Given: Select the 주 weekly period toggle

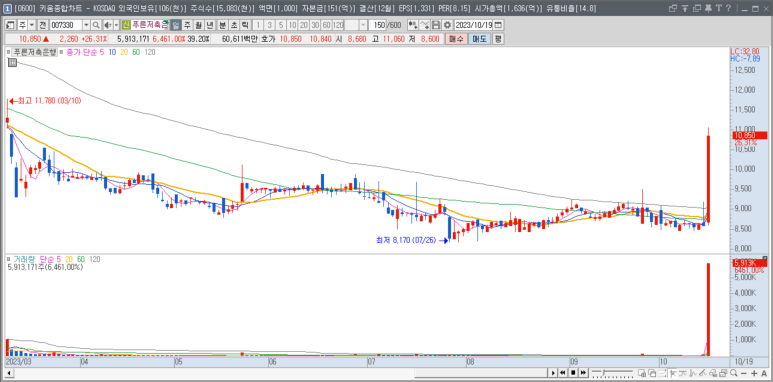Looking at the screenshot, I should click(x=187, y=25).
